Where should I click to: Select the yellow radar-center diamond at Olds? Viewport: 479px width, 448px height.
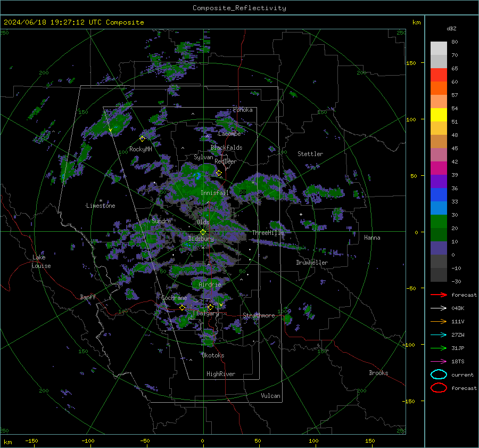(x=203, y=232)
